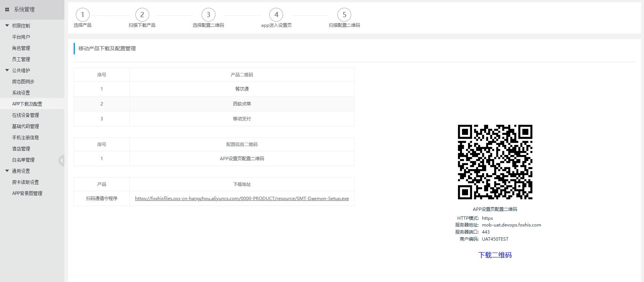Open the SMT-Daemon-Setup.exe download link
Screen dimensions: 644x282
(x=242, y=199)
